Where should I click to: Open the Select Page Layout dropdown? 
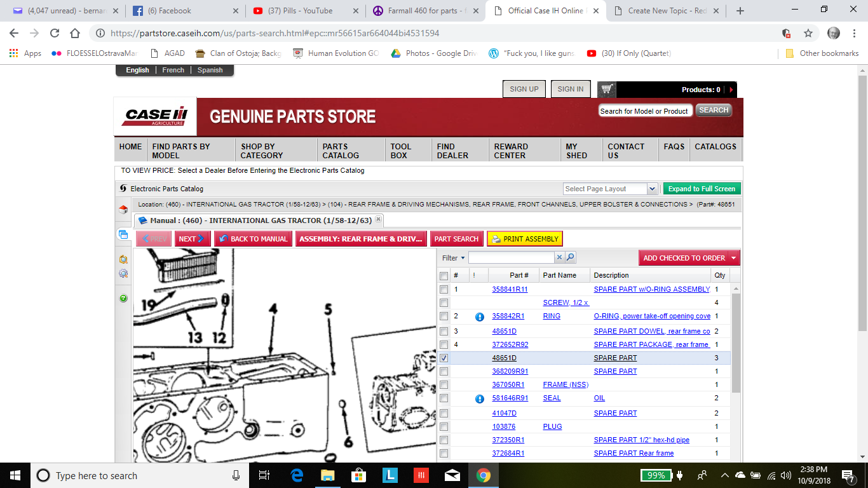coord(651,189)
